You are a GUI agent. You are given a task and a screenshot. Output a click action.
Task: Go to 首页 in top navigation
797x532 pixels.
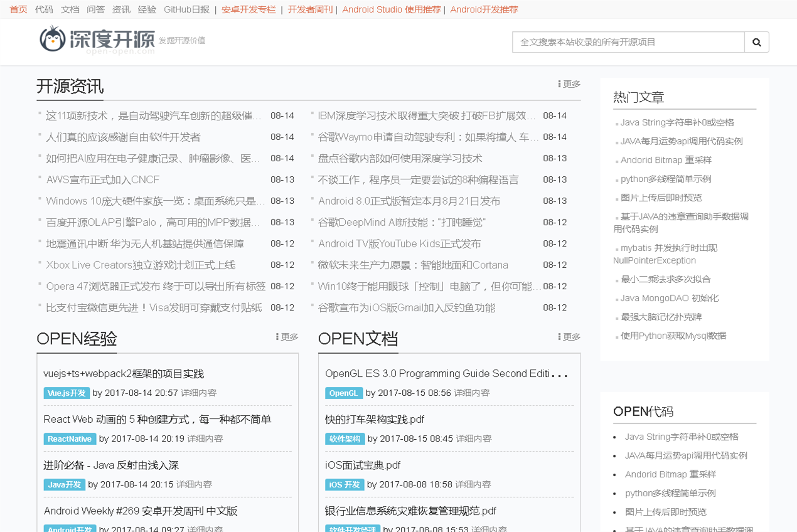point(18,9)
